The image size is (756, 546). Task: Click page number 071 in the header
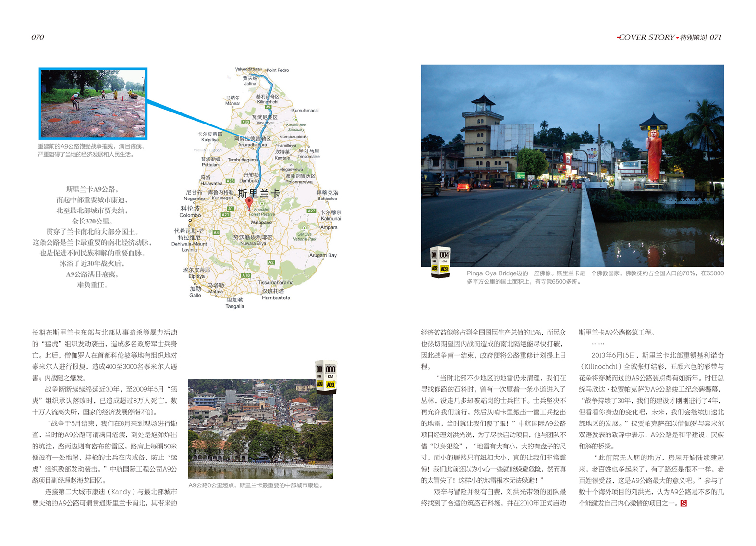(716, 37)
